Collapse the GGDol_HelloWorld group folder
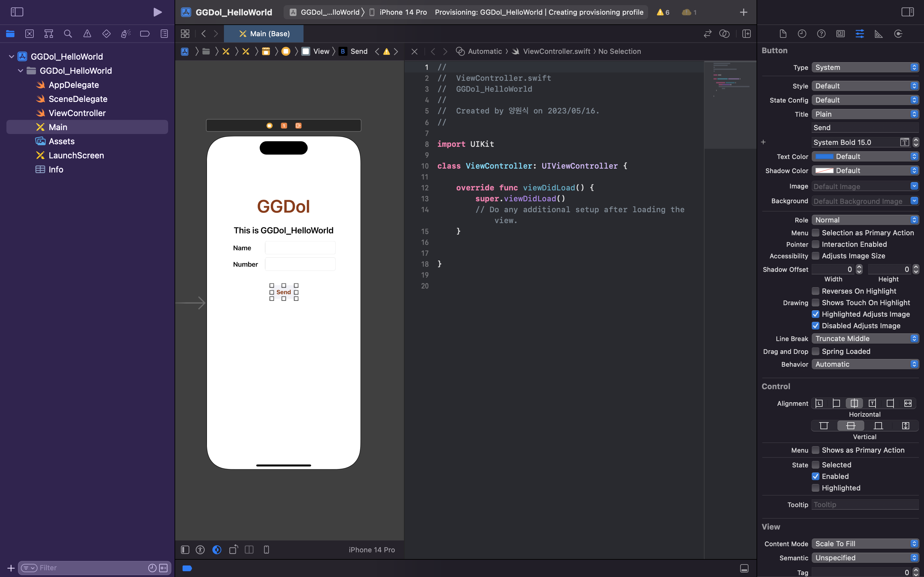The height and width of the screenshot is (577, 924). coord(21,71)
